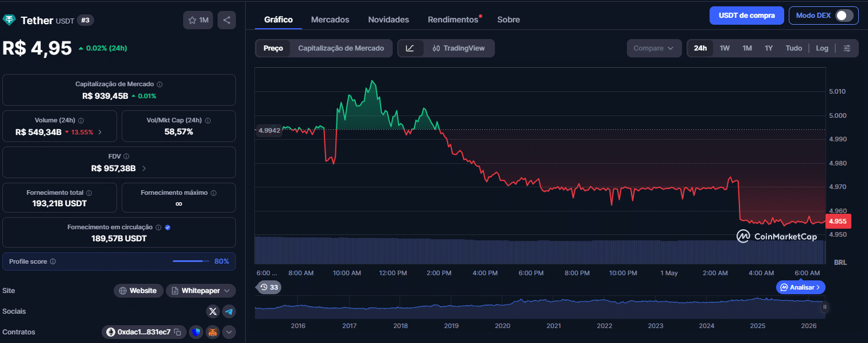This screenshot has height=343, width=868.
Task: Expand FDV details chevron
Action: [144, 168]
